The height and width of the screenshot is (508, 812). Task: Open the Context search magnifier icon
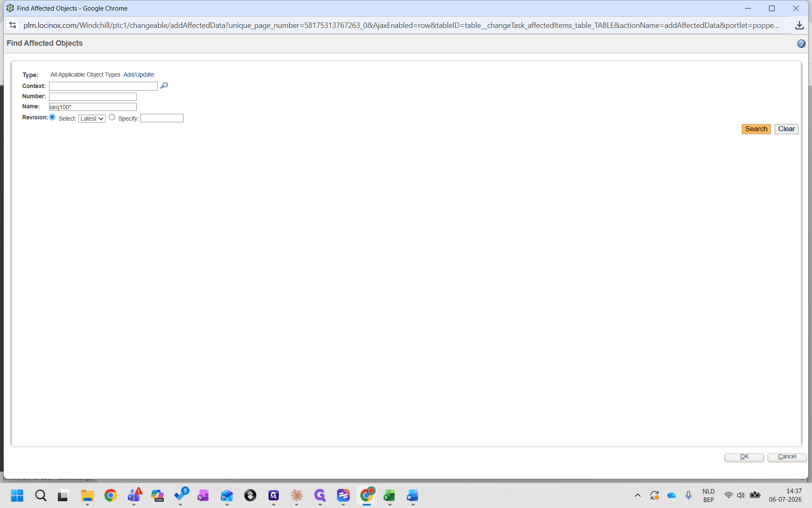(164, 86)
